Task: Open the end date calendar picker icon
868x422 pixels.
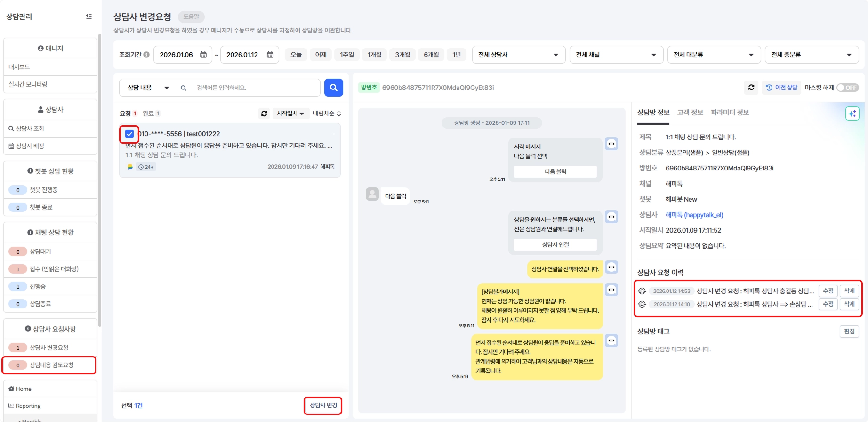Action: [x=270, y=55]
